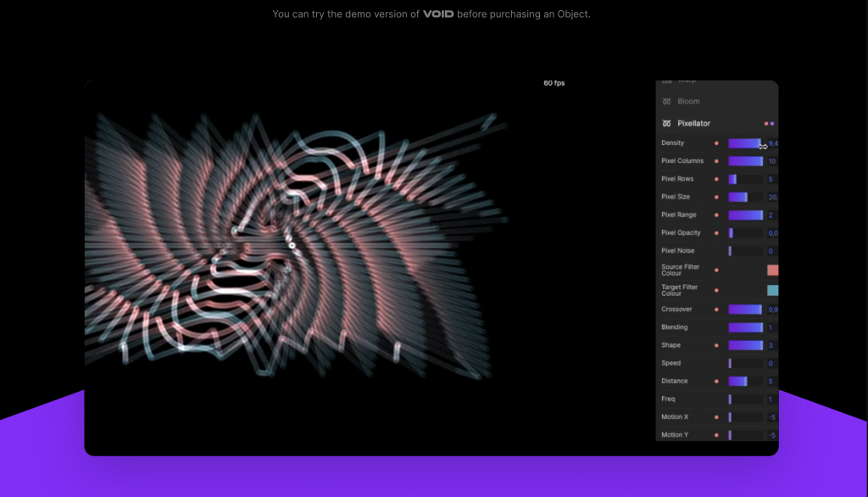The width and height of the screenshot is (868, 497).
Task: Open the Source Filter Colour swatch
Action: (773, 271)
